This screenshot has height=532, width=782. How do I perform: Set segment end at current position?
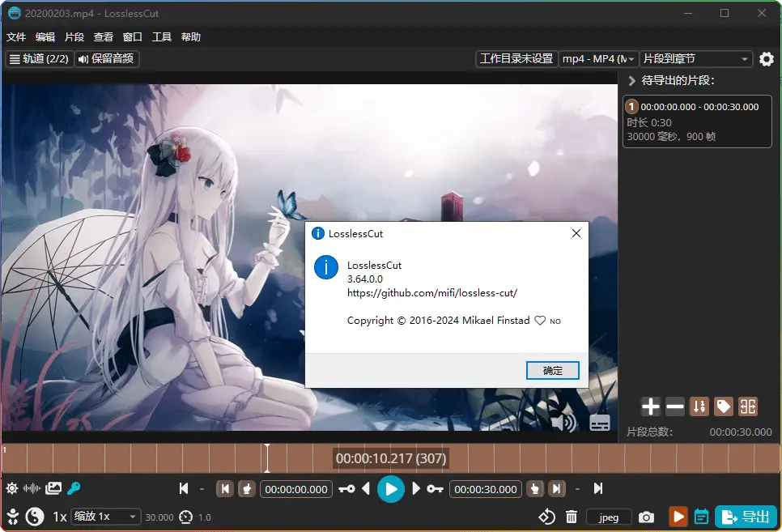(535, 488)
